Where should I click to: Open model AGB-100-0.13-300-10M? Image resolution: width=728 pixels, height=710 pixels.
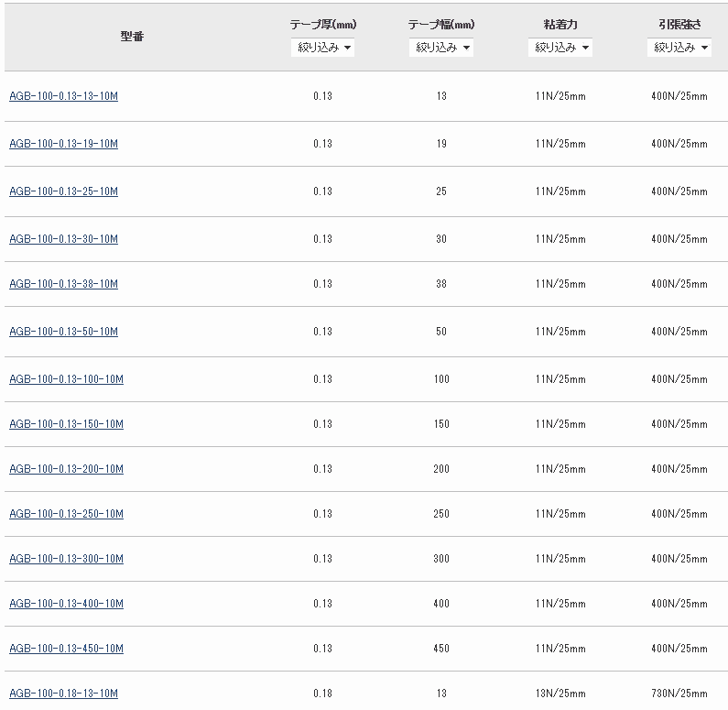pyautogui.click(x=66, y=559)
